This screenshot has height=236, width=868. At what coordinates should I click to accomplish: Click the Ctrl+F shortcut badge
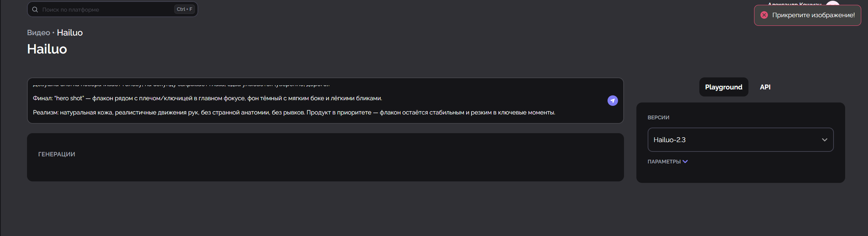pyautogui.click(x=184, y=9)
